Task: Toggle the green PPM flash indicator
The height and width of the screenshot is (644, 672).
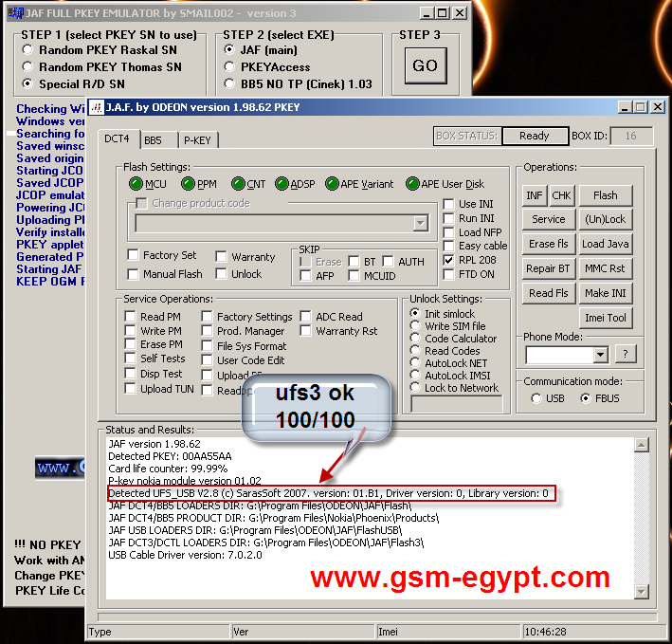Action: tap(188, 184)
